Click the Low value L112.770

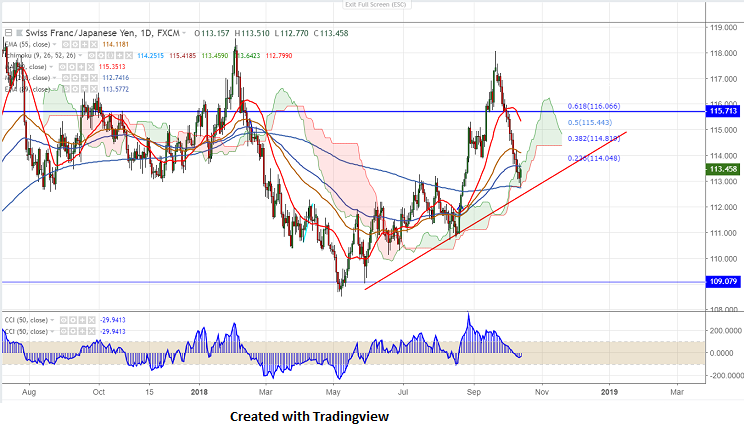click(291, 33)
